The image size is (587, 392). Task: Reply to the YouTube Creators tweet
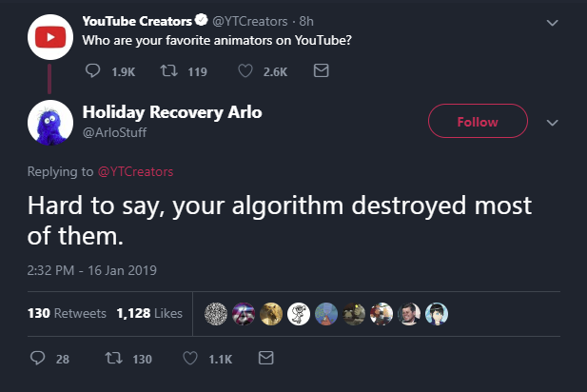(x=92, y=70)
